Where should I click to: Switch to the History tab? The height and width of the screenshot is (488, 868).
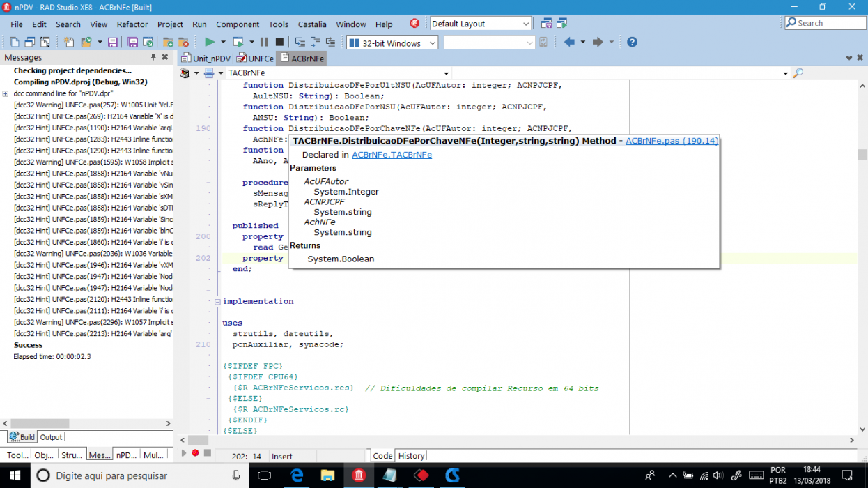coord(411,456)
